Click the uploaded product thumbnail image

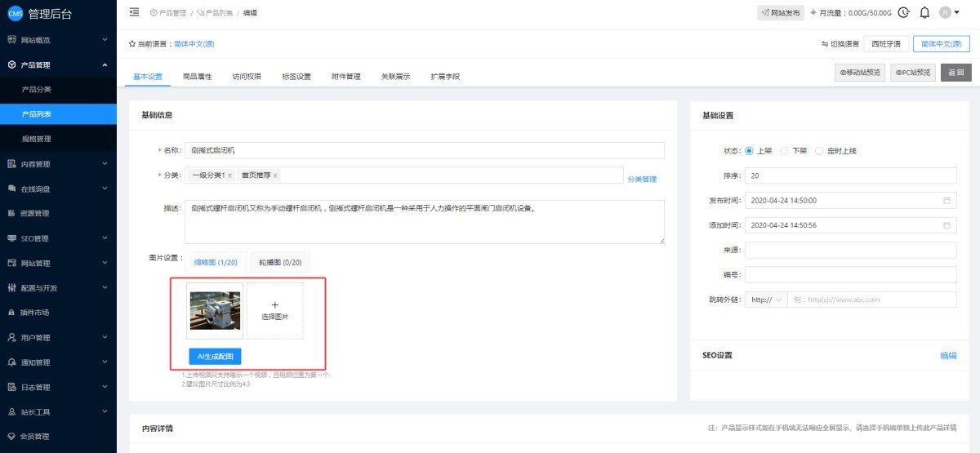click(215, 310)
